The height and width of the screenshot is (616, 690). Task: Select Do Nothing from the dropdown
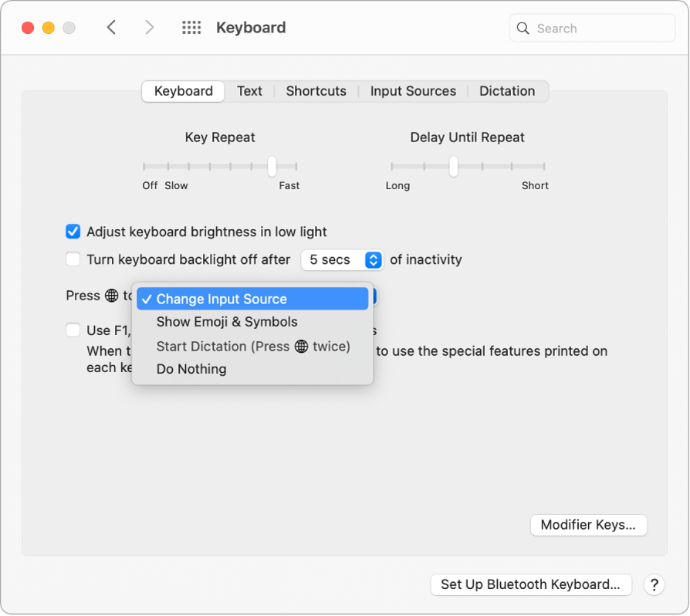pos(191,369)
